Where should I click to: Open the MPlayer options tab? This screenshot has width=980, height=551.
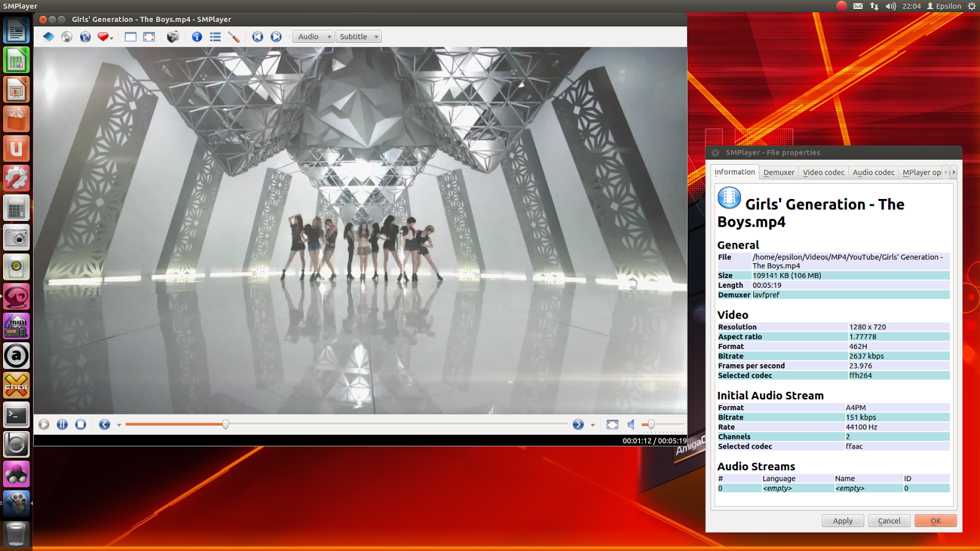point(921,173)
